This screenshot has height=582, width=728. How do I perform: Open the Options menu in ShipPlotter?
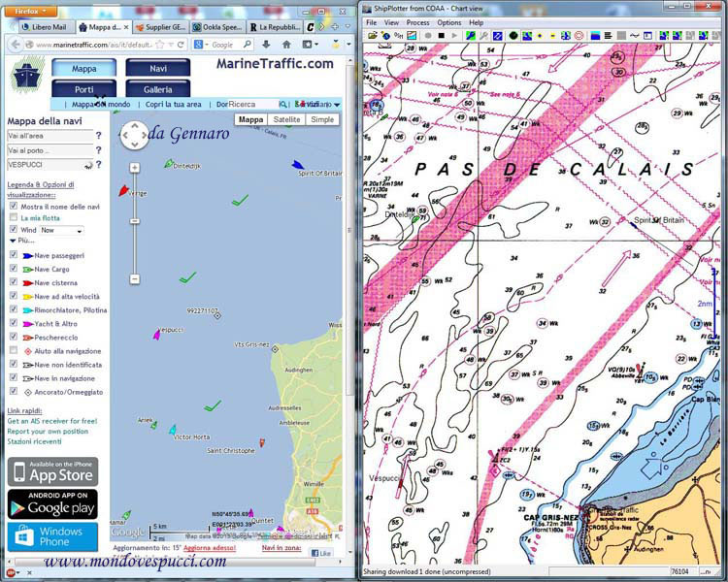coord(449,22)
